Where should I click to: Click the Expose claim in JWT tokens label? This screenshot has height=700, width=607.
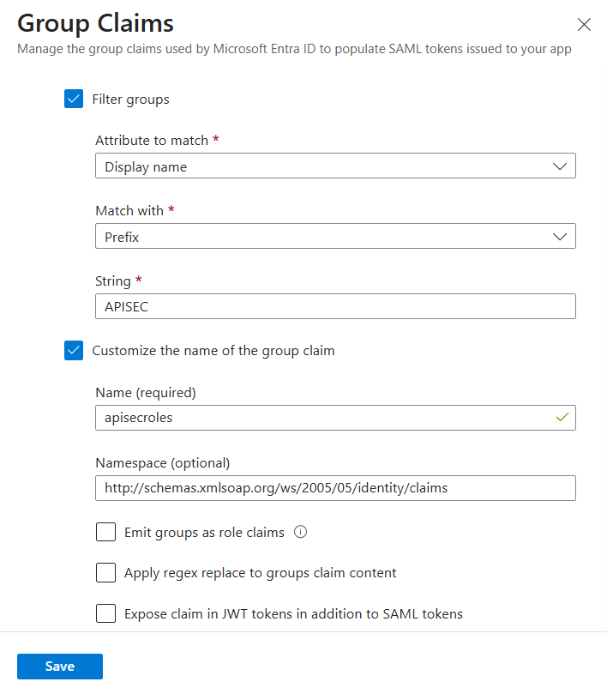[294, 614]
